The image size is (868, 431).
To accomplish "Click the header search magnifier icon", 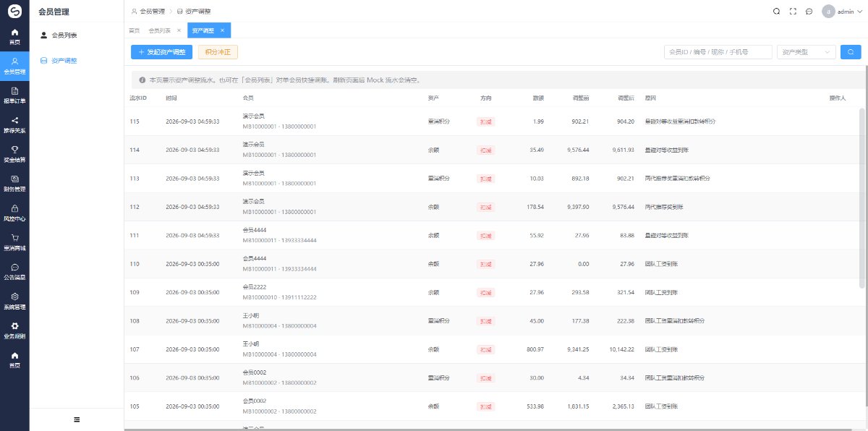I will 776,12.
